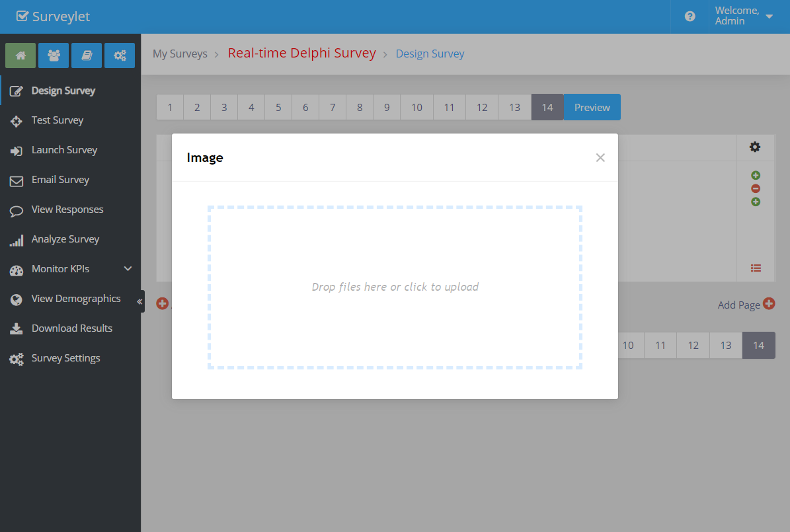Switch to page 4 tab at top
Image resolution: width=790 pixels, height=532 pixels.
251,107
